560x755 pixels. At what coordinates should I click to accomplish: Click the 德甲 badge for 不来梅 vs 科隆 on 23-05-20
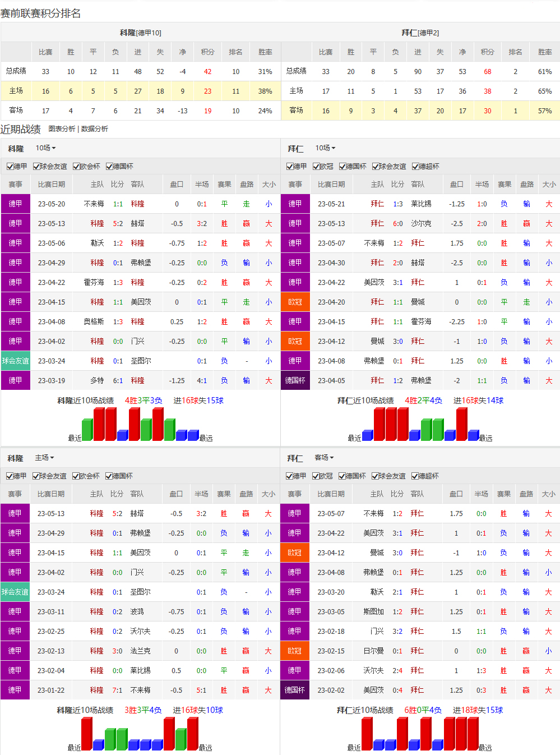click(x=15, y=204)
